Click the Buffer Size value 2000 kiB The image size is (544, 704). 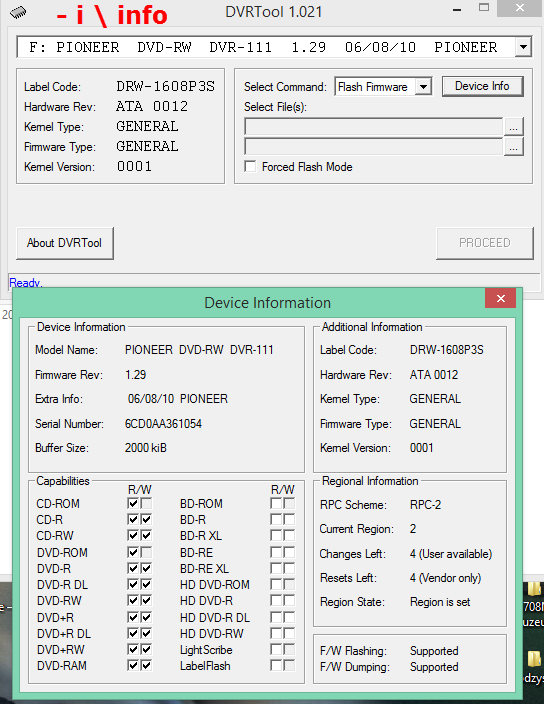tap(146, 448)
